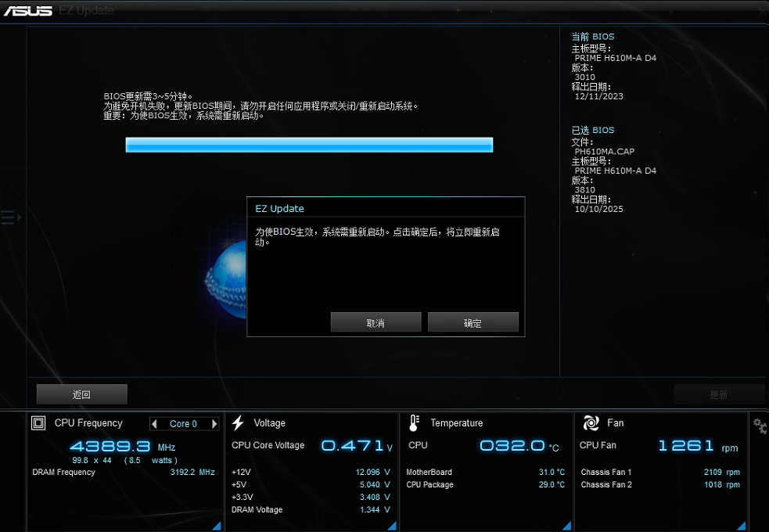This screenshot has height=532, width=769.
Task: Click the BIOS update progress bar
Action: [309, 145]
